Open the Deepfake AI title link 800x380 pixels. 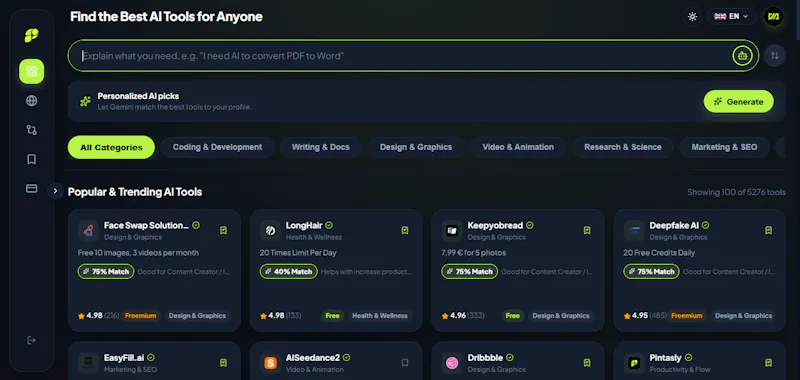click(x=674, y=225)
